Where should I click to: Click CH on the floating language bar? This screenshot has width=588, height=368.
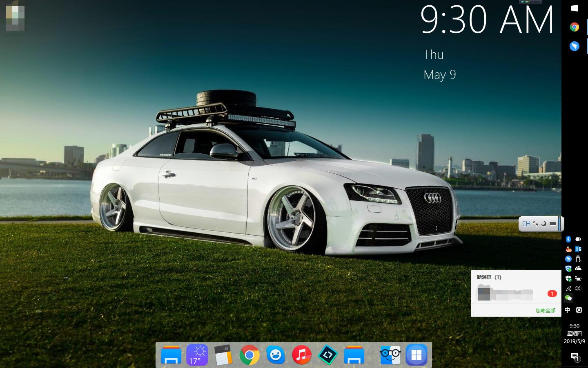[526, 224]
